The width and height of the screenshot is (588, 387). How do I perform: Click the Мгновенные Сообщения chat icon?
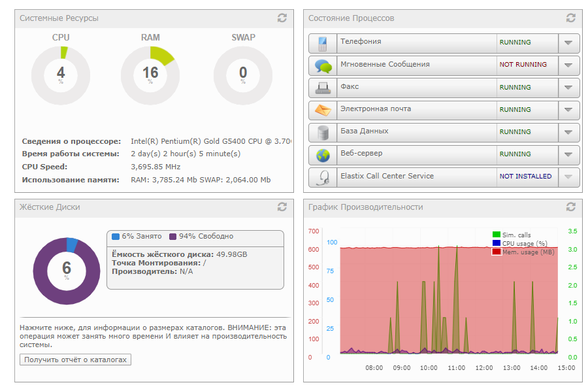pyautogui.click(x=323, y=66)
